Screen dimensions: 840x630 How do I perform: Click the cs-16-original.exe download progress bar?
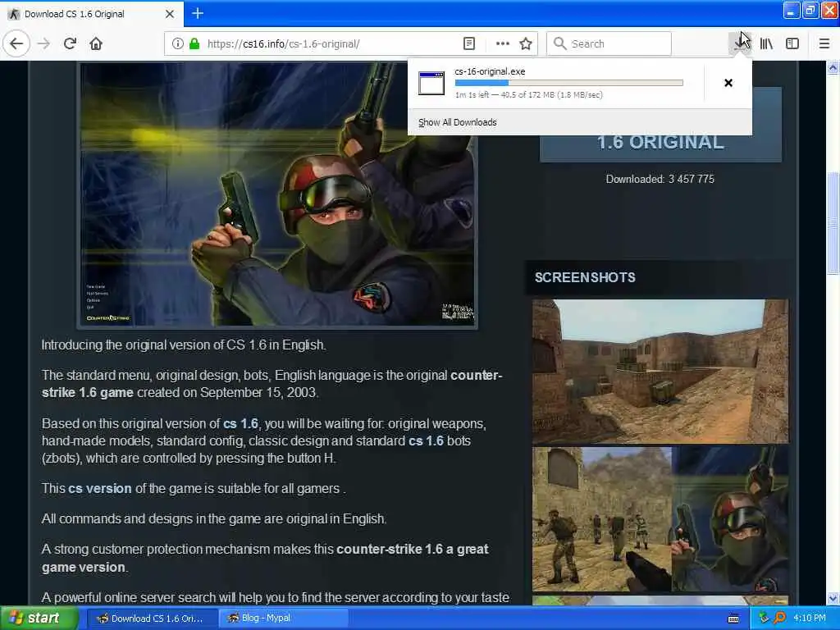(569, 83)
